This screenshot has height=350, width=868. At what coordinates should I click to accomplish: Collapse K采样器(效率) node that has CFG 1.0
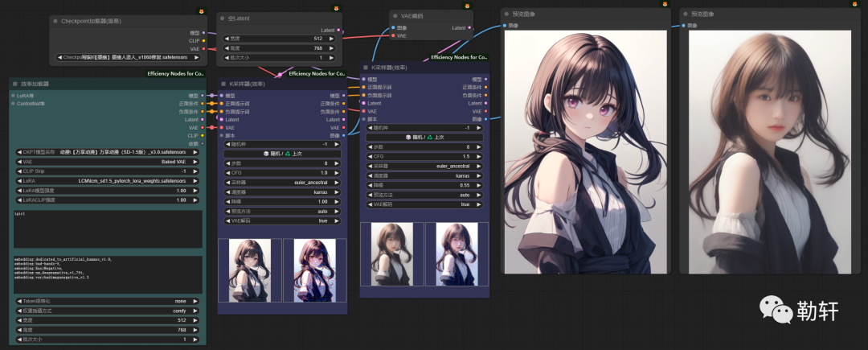[223, 84]
